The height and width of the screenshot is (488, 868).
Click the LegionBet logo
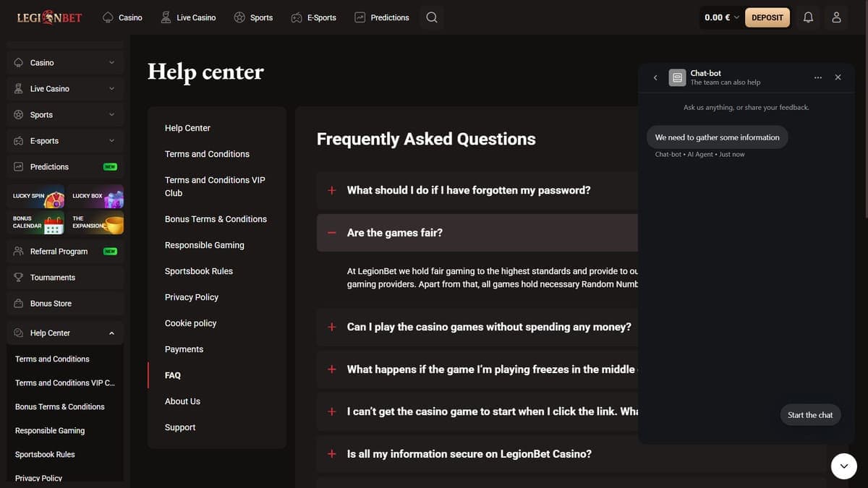(49, 17)
